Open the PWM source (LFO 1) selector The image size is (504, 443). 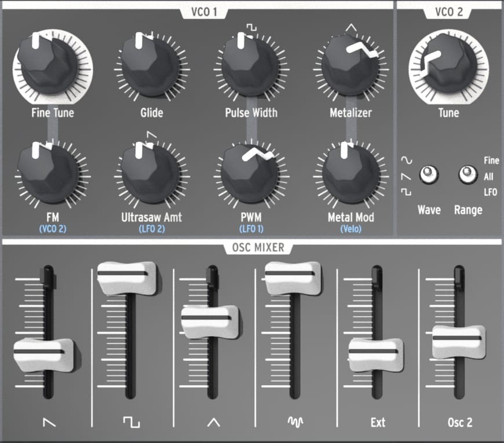[x=251, y=229]
